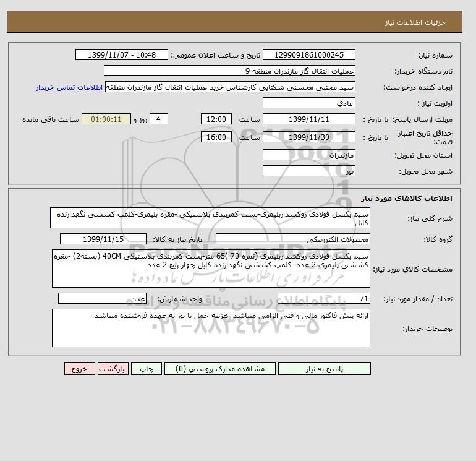Click the چاپ print button
Image resolution: width=476 pixels, height=461 pixels.
pyautogui.click(x=147, y=369)
